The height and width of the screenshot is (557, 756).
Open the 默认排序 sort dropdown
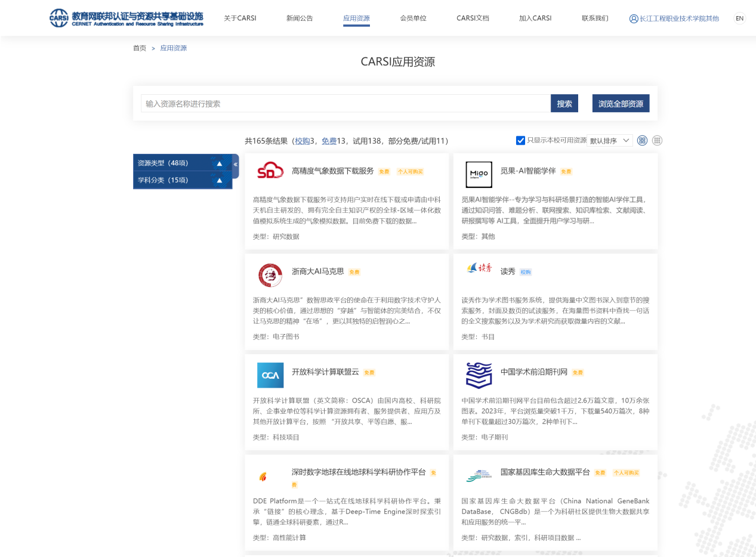(x=610, y=140)
